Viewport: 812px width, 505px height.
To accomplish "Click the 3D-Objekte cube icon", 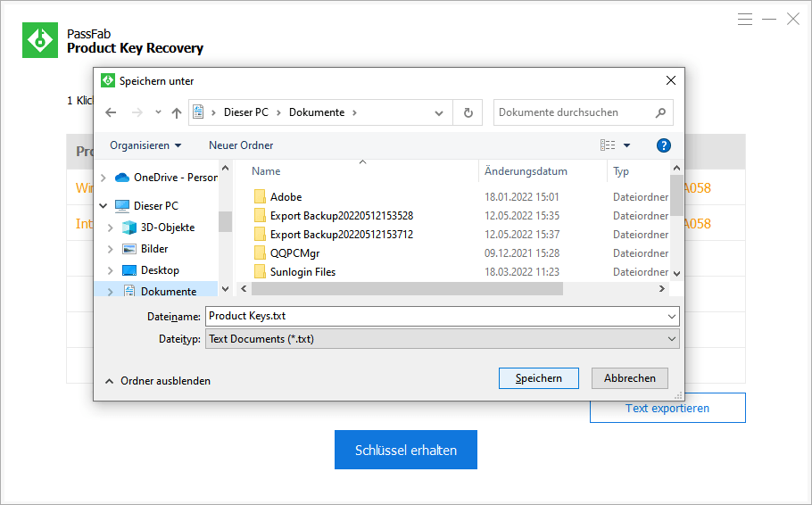I will 129,228.
